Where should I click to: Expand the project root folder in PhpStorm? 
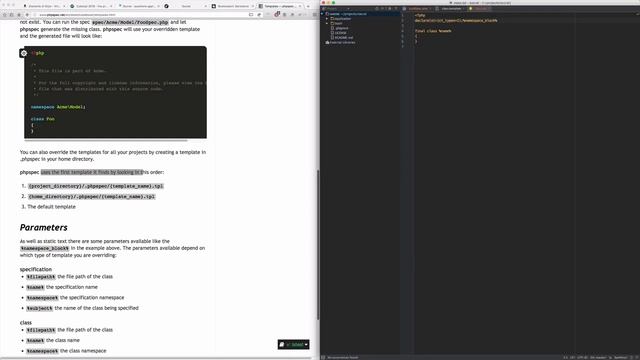point(322,14)
